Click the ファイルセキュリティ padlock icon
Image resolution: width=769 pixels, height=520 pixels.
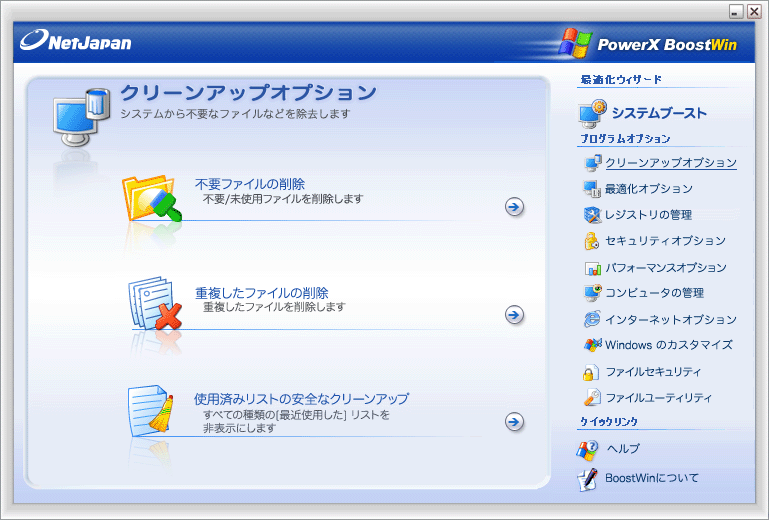click(x=591, y=372)
